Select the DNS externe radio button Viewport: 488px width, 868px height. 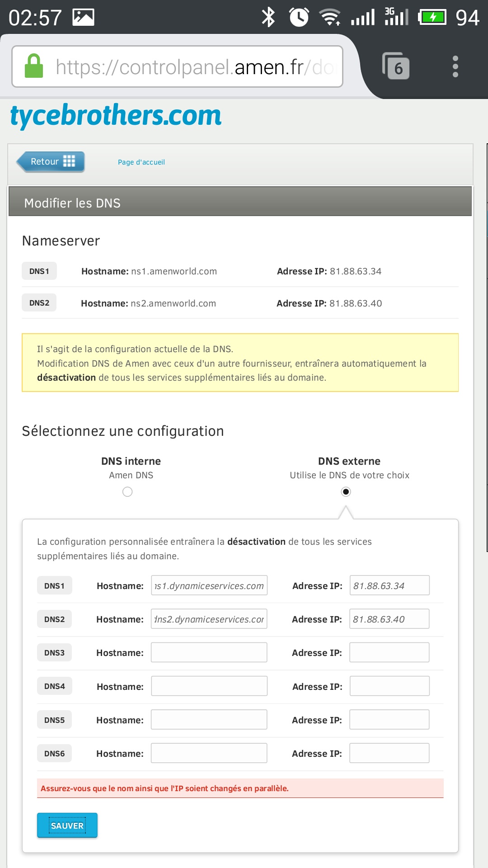click(346, 492)
